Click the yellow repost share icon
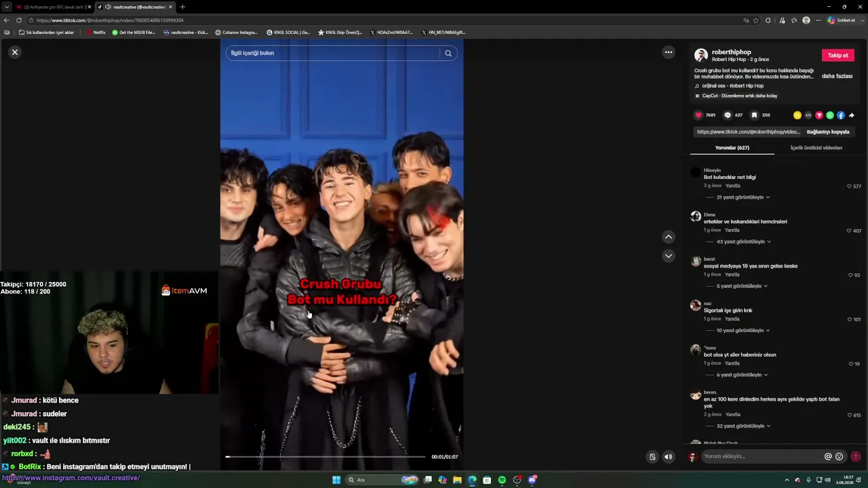This screenshot has height=488, width=868. coord(797,115)
